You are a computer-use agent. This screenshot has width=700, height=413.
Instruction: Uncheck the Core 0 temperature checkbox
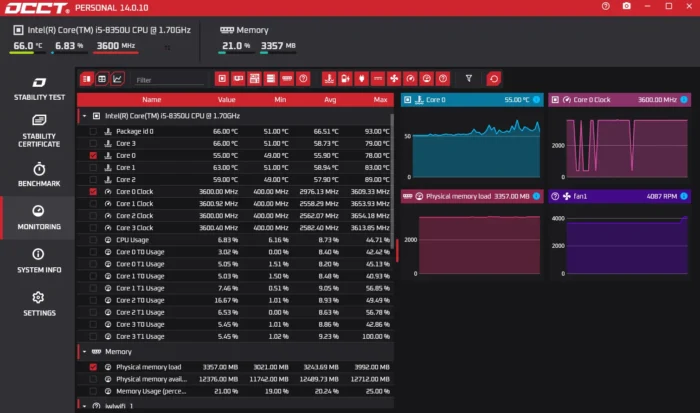click(93, 155)
